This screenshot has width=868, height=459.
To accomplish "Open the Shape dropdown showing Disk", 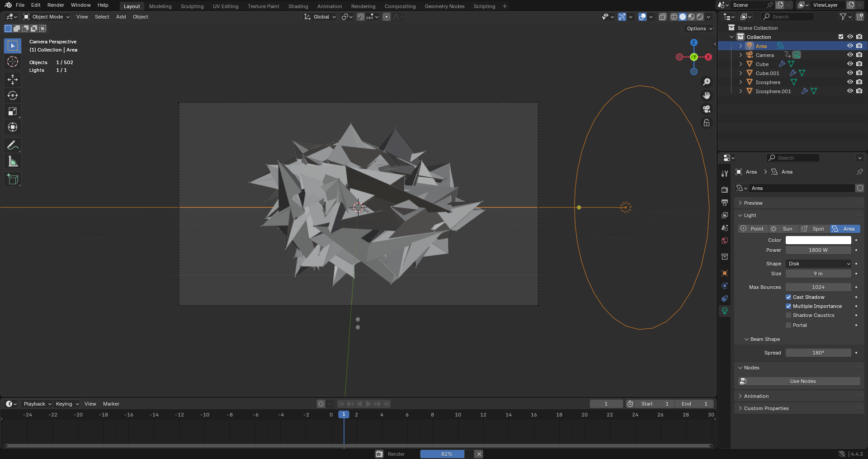I will (x=819, y=264).
